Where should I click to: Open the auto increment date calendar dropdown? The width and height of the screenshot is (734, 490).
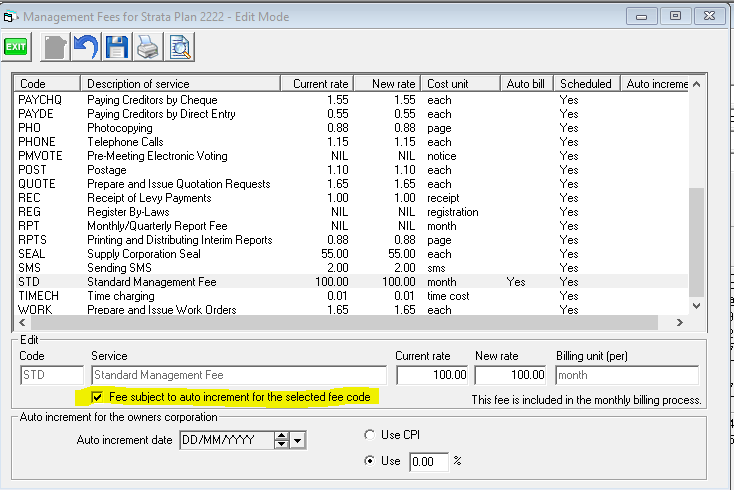[x=298, y=440]
